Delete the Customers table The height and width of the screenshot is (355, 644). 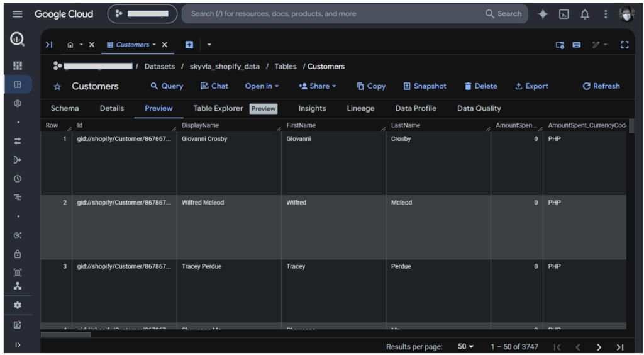tap(480, 86)
